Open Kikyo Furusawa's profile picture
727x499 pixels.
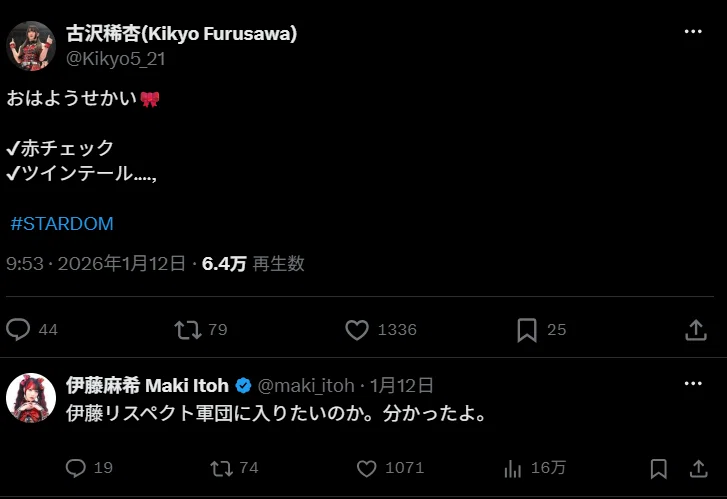pyautogui.click(x=31, y=46)
